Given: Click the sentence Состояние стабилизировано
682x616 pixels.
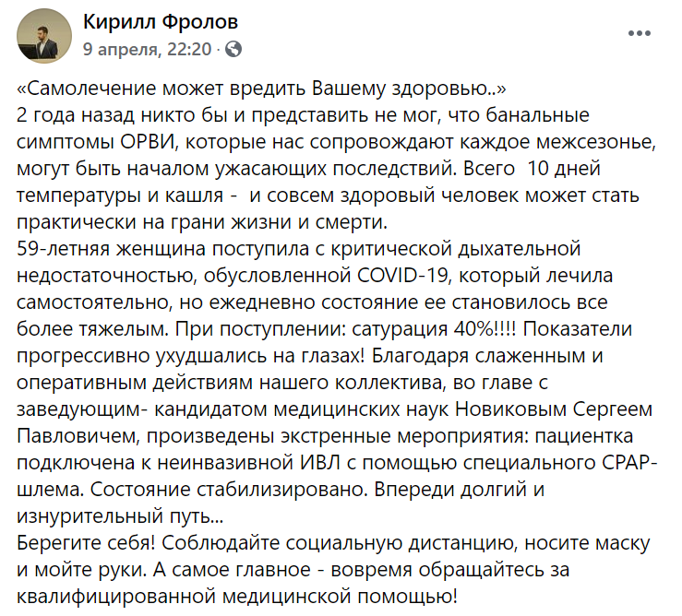Looking at the screenshot, I should 229,490.
